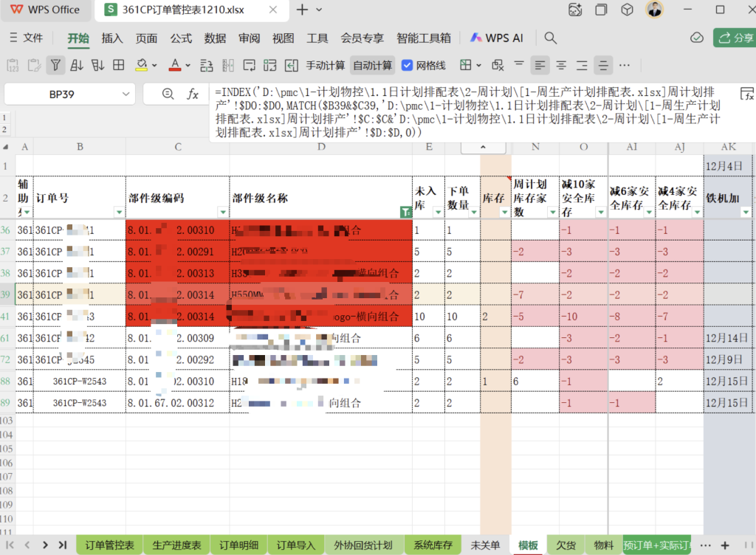The image size is (756, 555).
Task: Switch to 订单管控表 sheet tab
Action: pos(110,545)
